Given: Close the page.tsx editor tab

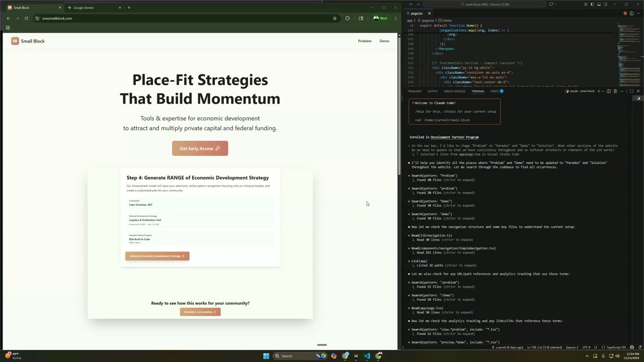Looking at the screenshot, I should (429, 13).
